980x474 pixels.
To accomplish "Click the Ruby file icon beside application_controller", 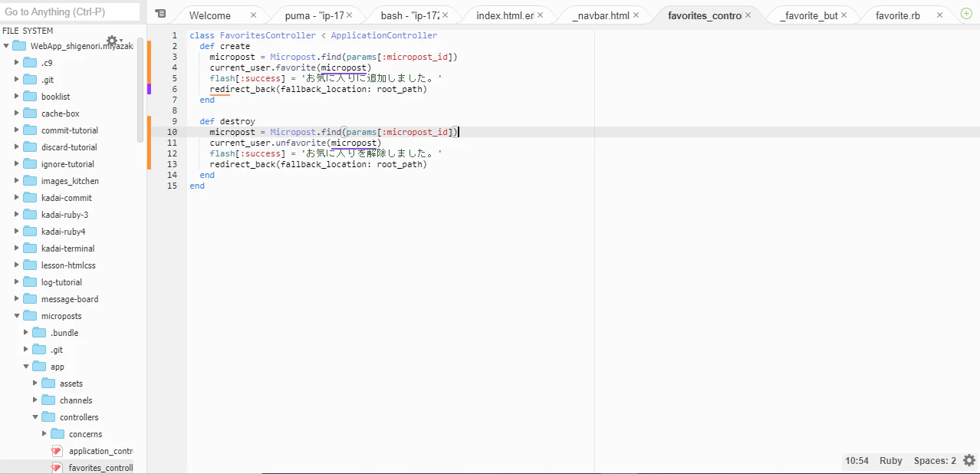I will pyautogui.click(x=56, y=450).
